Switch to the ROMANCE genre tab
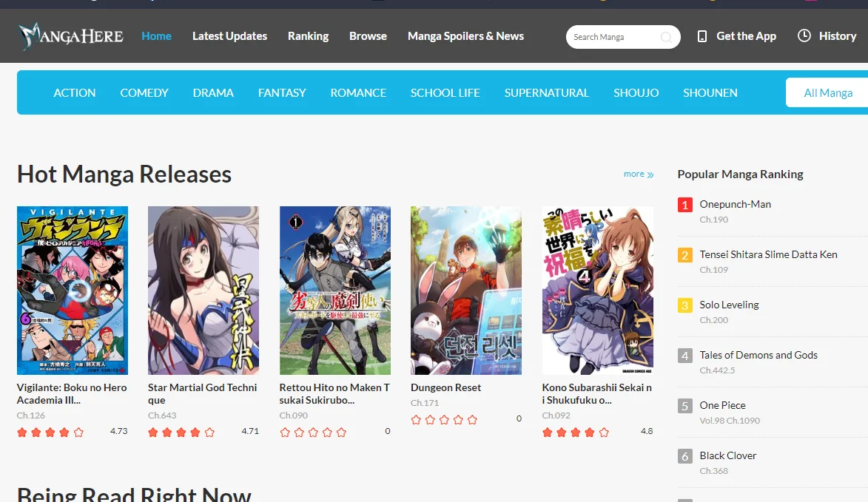This screenshot has width=868, height=502. 358,92
